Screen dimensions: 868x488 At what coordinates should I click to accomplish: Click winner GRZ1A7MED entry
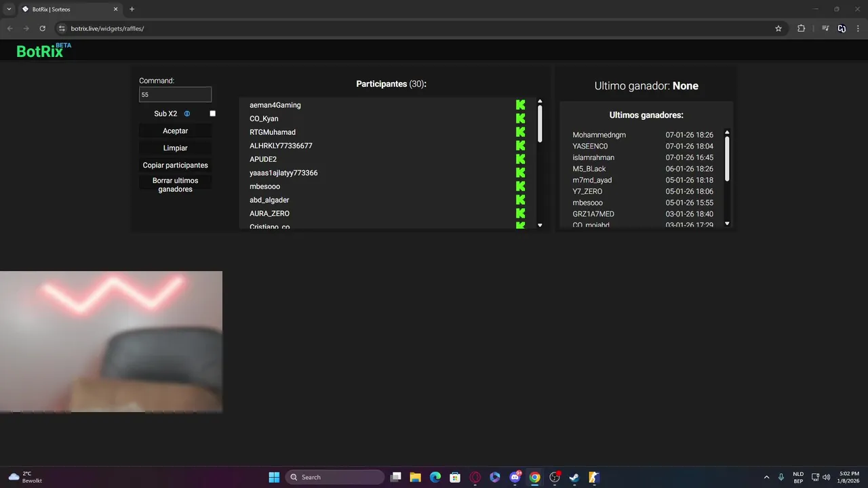click(x=593, y=214)
